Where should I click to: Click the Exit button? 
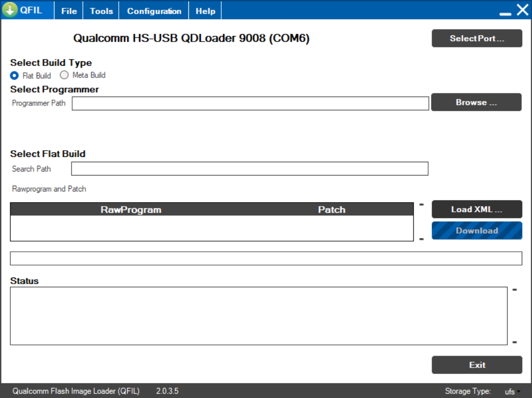point(477,365)
